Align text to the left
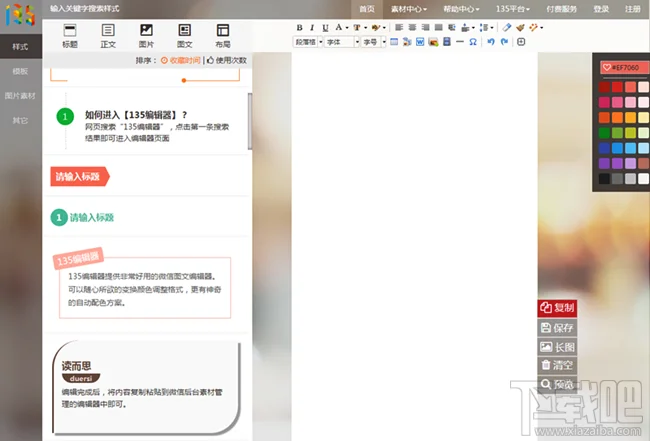Screen dimensions: 650x441 tap(399, 27)
